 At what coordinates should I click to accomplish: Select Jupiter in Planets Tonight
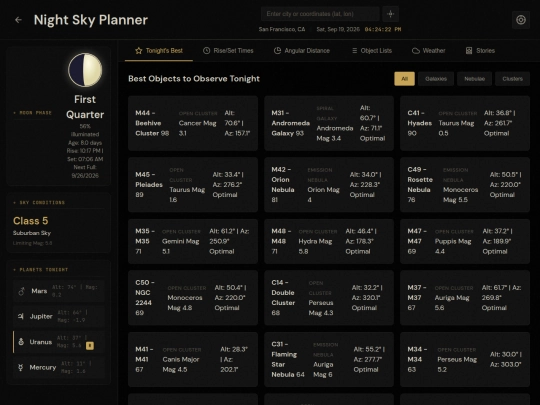[59, 316]
